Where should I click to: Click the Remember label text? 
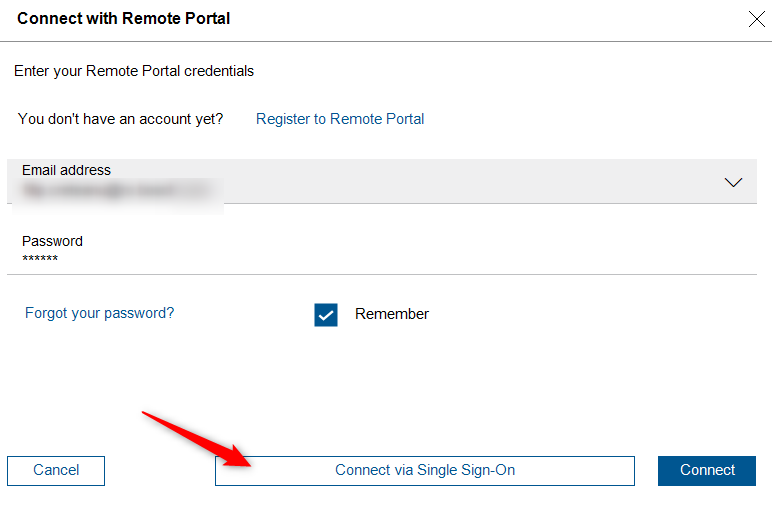point(392,314)
